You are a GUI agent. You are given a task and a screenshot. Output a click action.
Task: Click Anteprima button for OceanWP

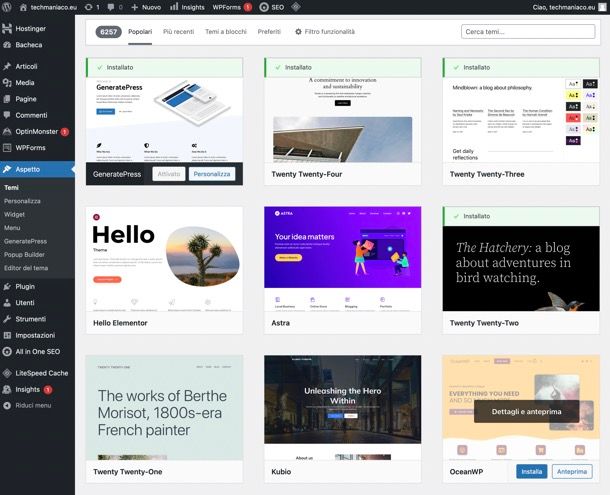coord(572,471)
